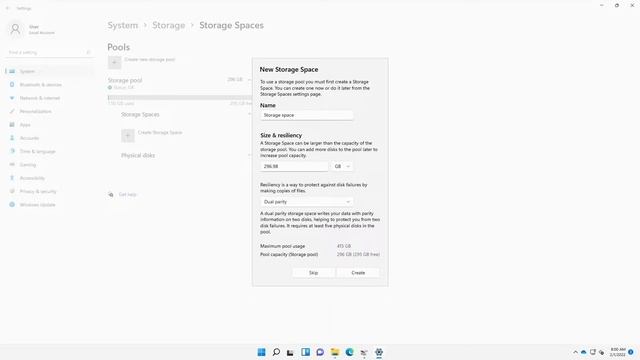Click the plus icon for Create Storage Space

click(x=128, y=136)
